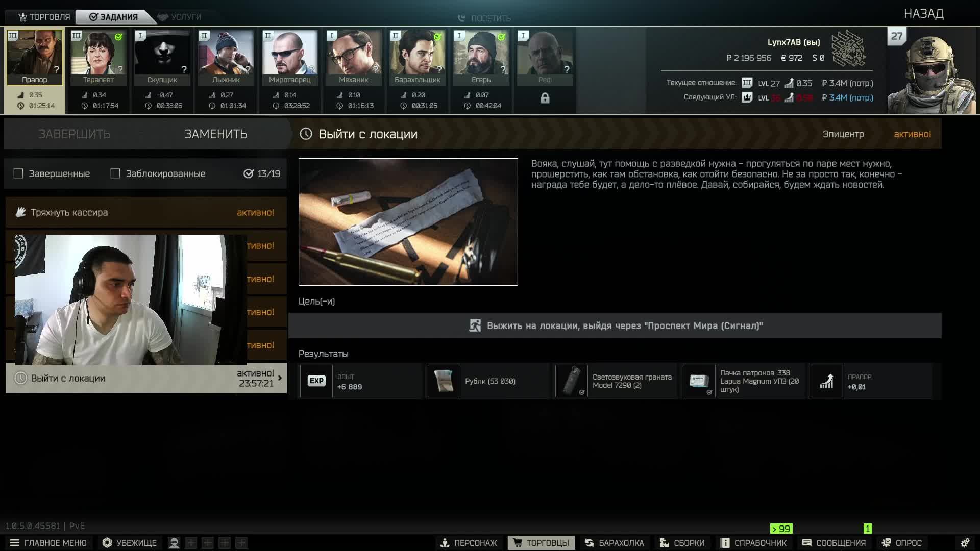Click the EXP reward icon

[316, 381]
